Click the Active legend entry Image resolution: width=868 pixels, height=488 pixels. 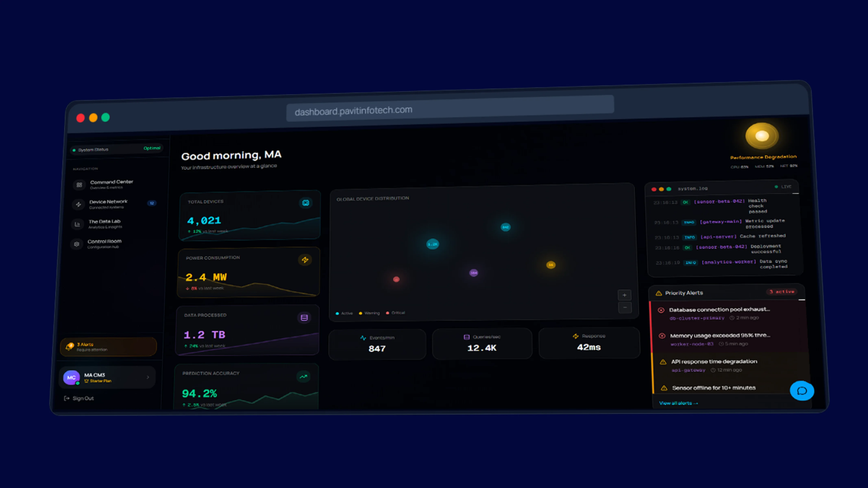coord(344,313)
